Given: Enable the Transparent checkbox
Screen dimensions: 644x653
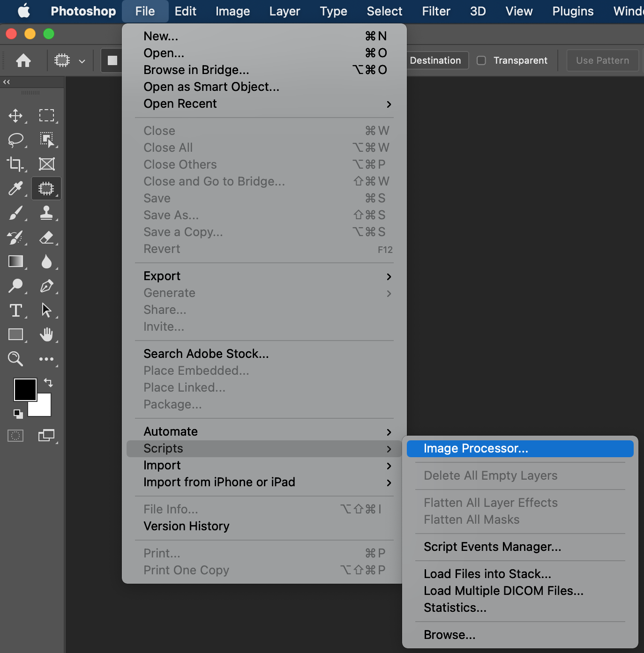Looking at the screenshot, I should (x=481, y=60).
